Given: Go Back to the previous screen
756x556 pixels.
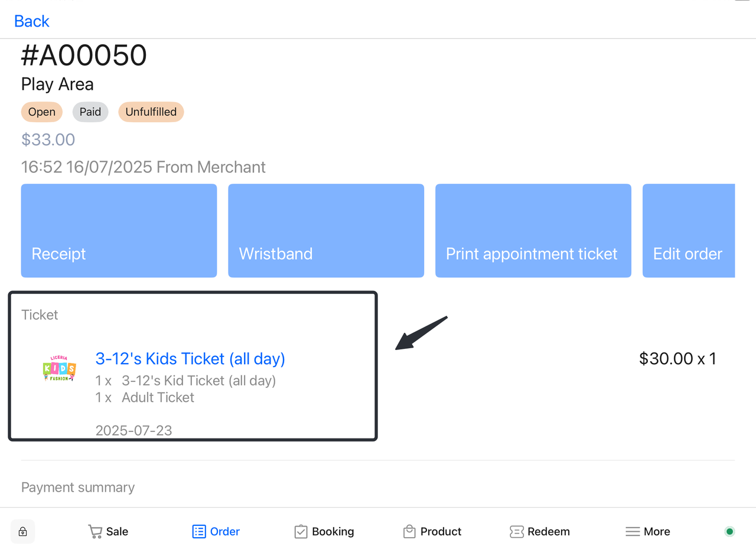Looking at the screenshot, I should coord(32,21).
